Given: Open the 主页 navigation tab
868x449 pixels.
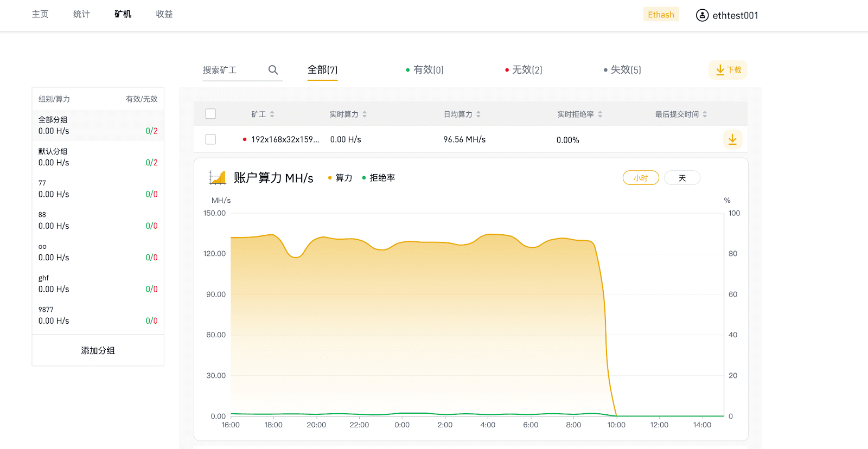Looking at the screenshot, I should click(40, 14).
